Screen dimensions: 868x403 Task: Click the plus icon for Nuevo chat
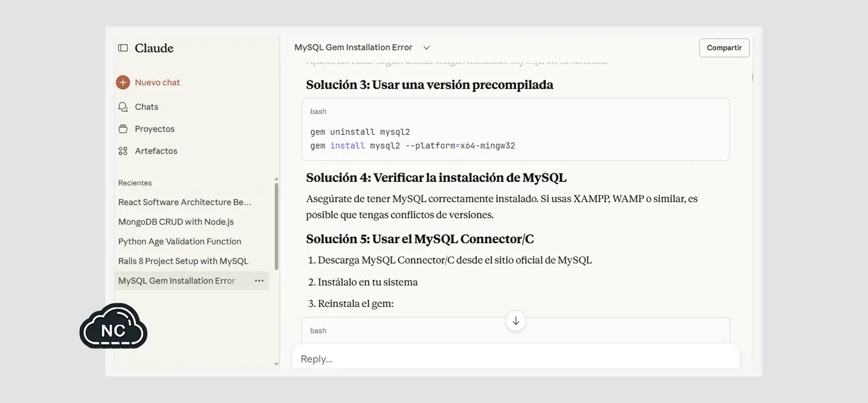(x=123, y=82)
